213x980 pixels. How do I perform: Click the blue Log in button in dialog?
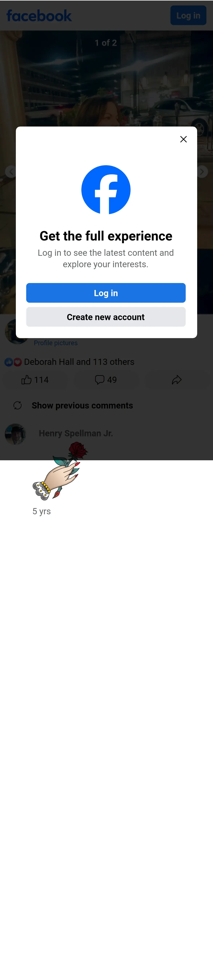(106, 293)
